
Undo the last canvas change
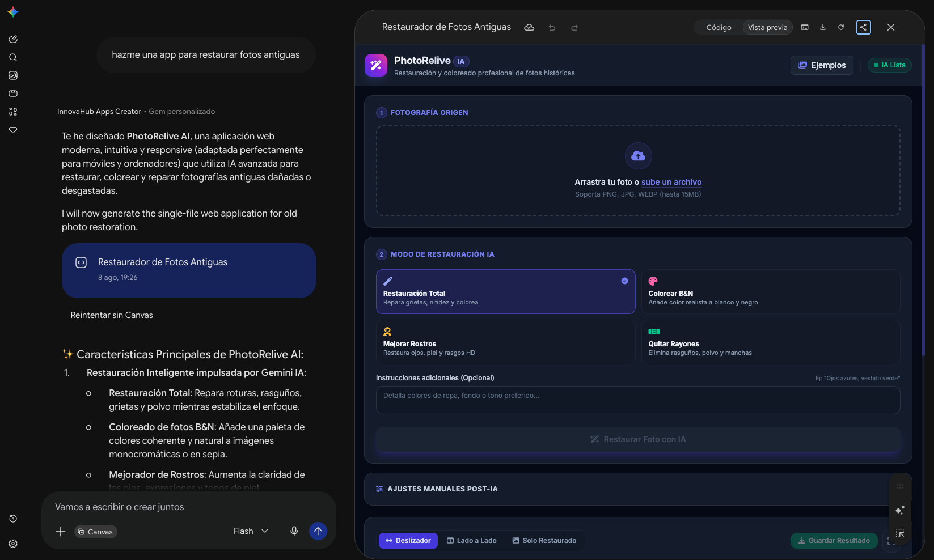click(x=552, y=27)
